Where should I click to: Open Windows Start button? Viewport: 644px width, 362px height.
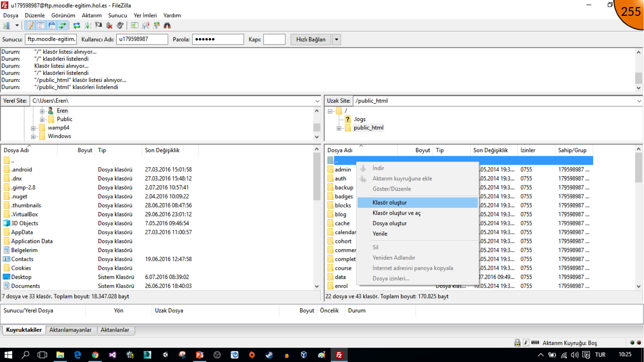coord(8,355)
